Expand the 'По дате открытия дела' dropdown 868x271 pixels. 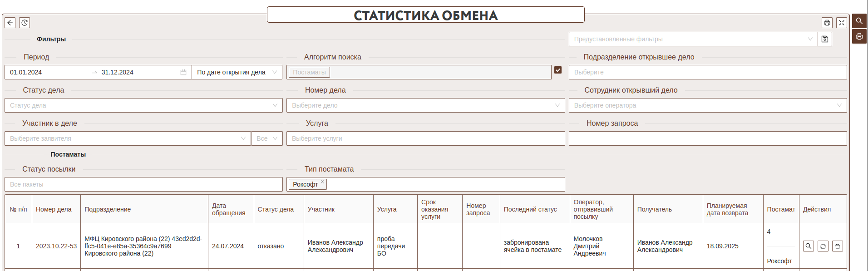pos(237,72)
